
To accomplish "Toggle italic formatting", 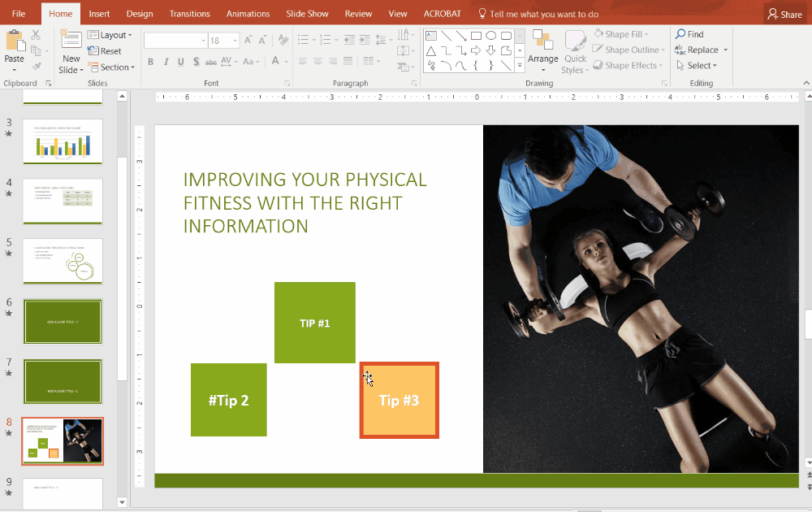I will coord(165,61).
